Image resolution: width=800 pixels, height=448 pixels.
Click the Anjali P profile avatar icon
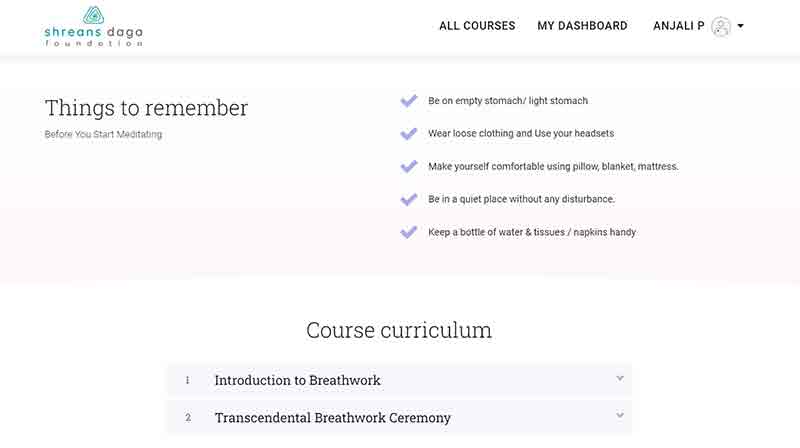(x=721, y=27)
